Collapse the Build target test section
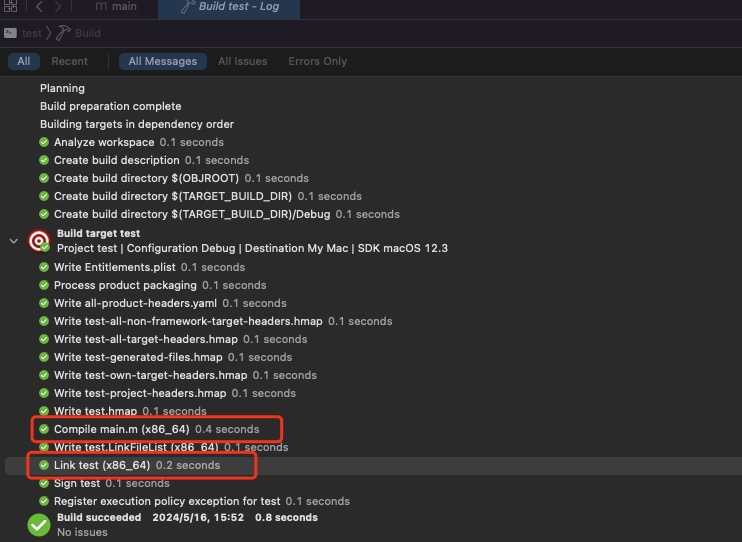 13,241
